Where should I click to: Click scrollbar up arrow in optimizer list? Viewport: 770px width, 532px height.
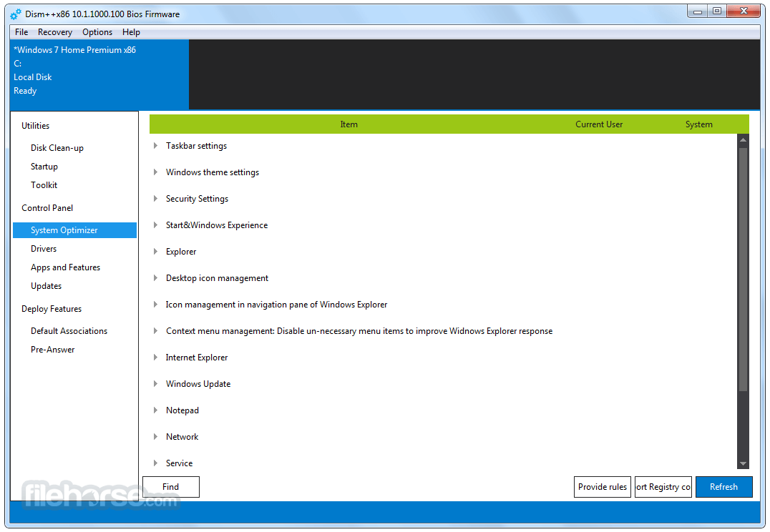(743, 140)
